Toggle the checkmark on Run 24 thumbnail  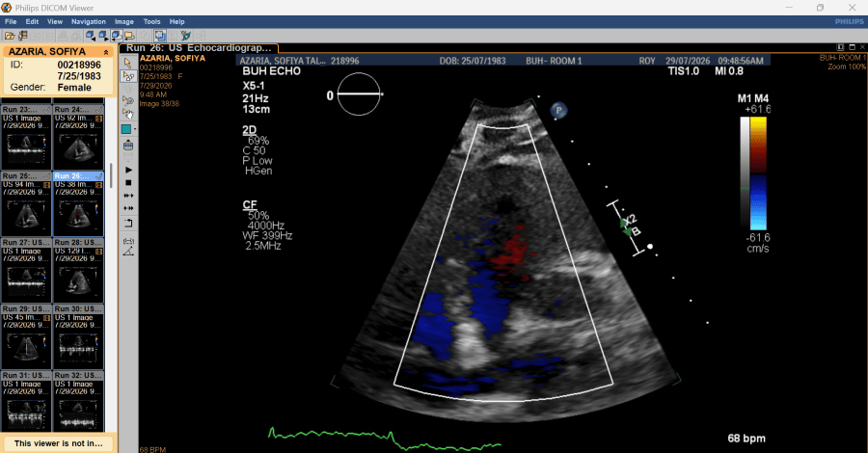[x=99, y=110]
